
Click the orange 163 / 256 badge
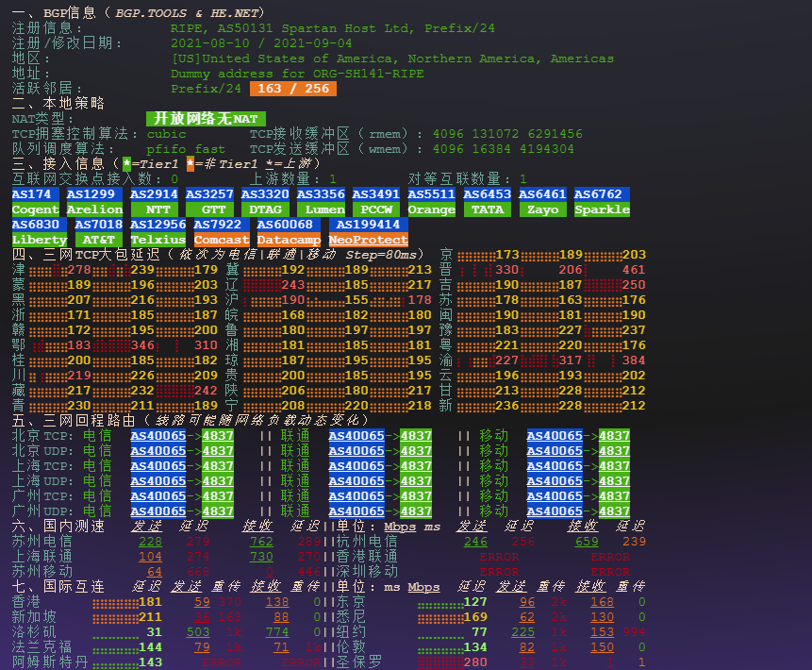tap(292, 89)
